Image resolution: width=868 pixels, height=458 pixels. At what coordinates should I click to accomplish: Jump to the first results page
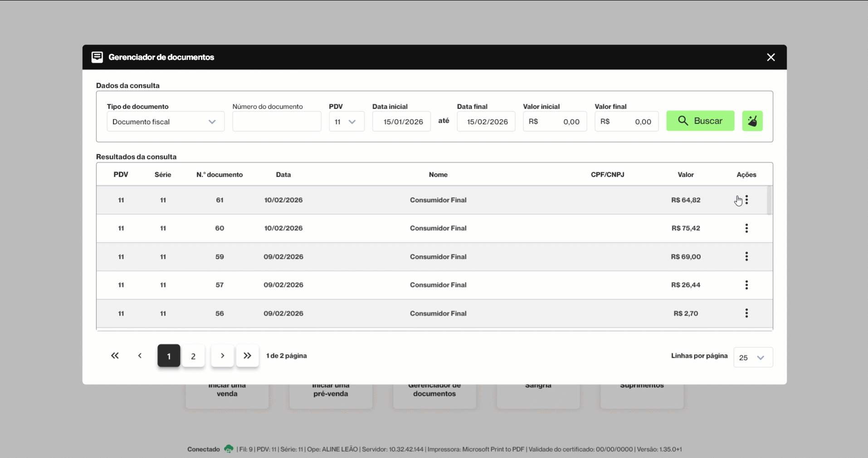point(115,356)
